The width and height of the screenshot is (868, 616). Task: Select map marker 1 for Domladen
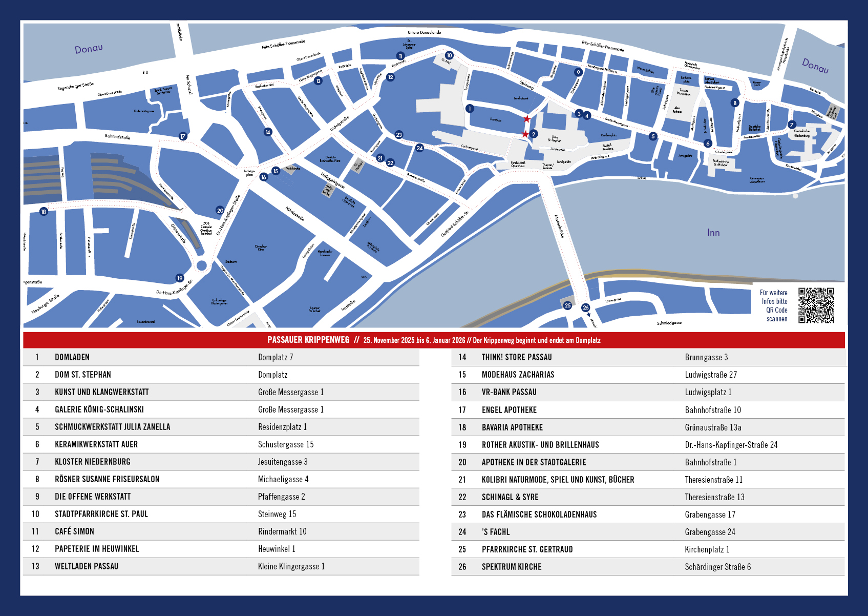tap(470, 108)
